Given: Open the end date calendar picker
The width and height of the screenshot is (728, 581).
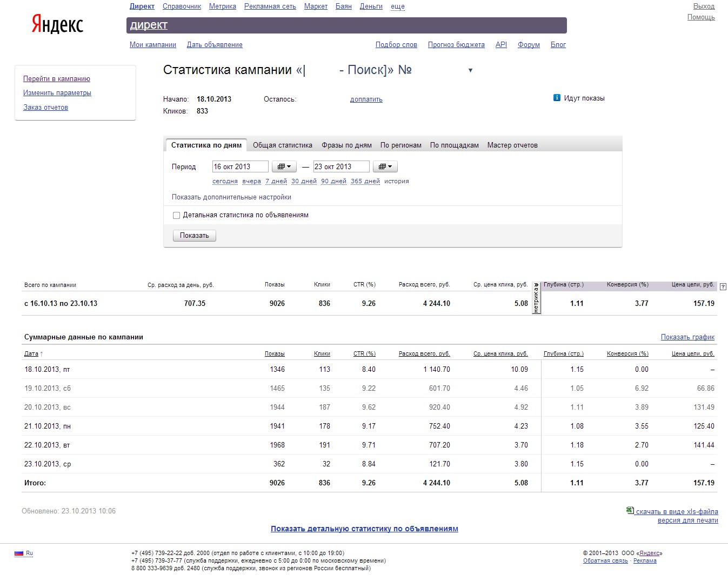Looking at the screenshot, I should tap(385, 166).
